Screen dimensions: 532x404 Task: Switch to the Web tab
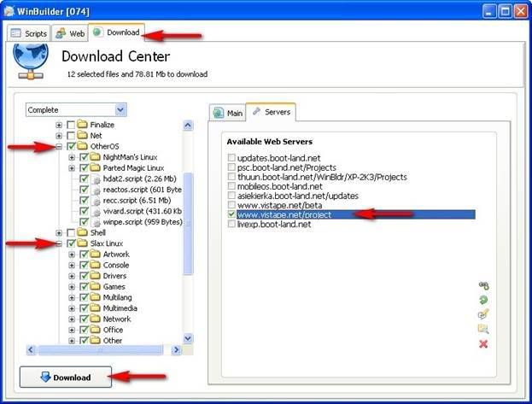(70, 33)
